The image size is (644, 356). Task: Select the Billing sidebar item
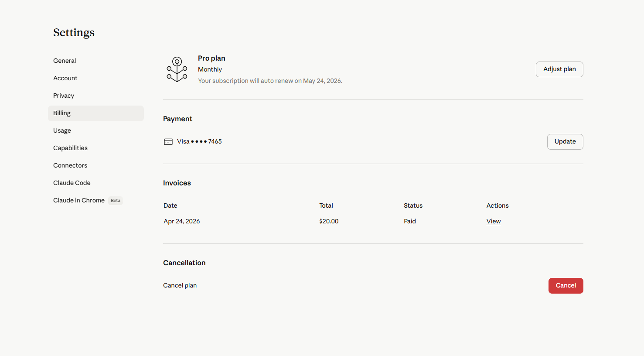point(62,113)
